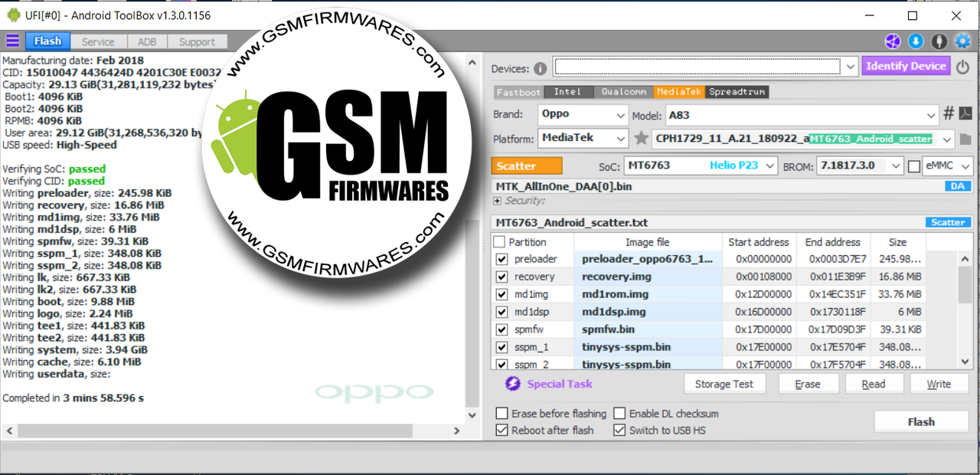The height and width of the screenshot is (475, 980).
Task: Click the orange Scatter button
Action: tap(527, 165)
